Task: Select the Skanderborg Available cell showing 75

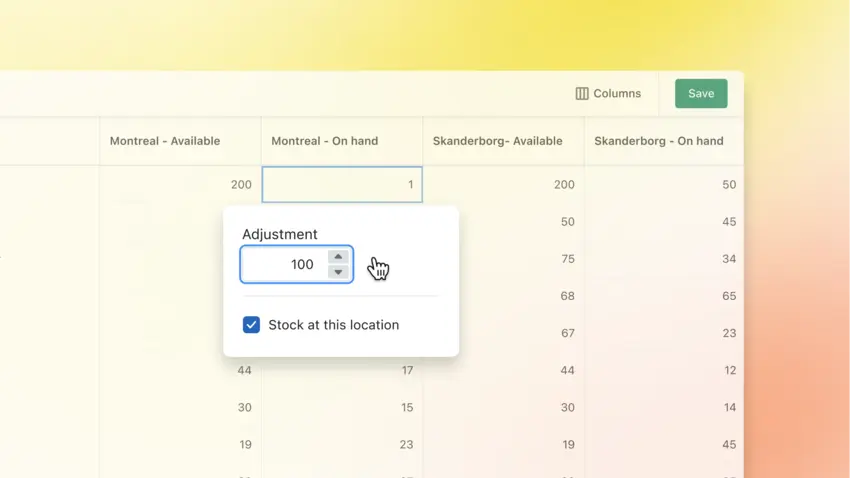Action: (x=522, y=259)
